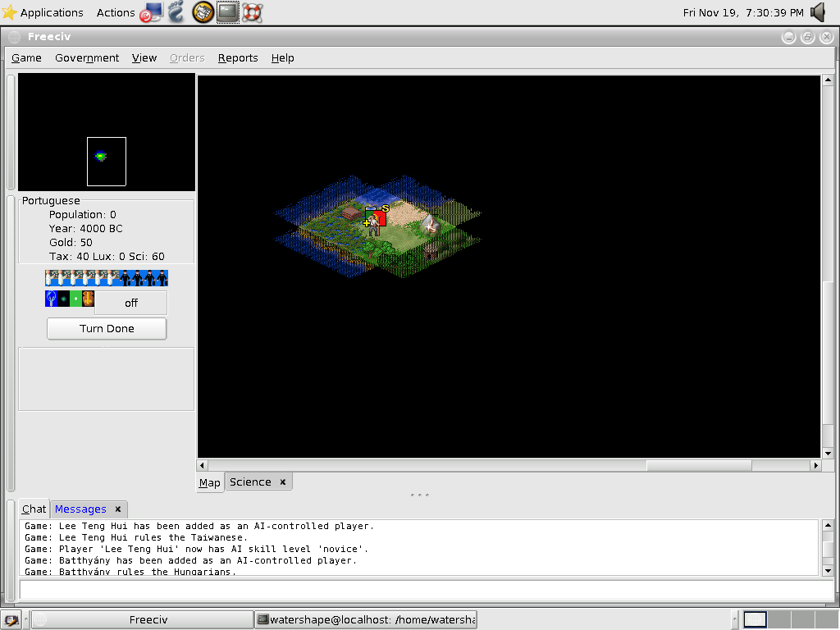Click the research lightbulb indicator icon
Viewport: 840px width, 630px height.
click(51, 299)
